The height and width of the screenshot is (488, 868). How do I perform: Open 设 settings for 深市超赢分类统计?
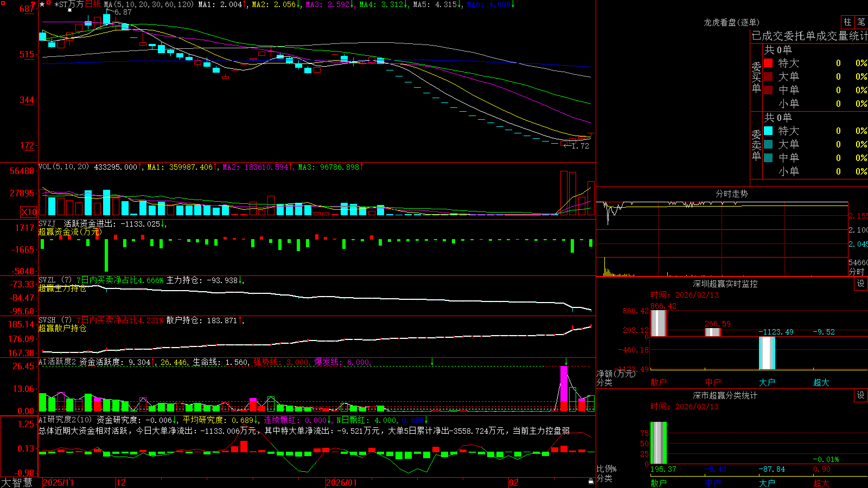pyautogui.click(x=861, y=395)
